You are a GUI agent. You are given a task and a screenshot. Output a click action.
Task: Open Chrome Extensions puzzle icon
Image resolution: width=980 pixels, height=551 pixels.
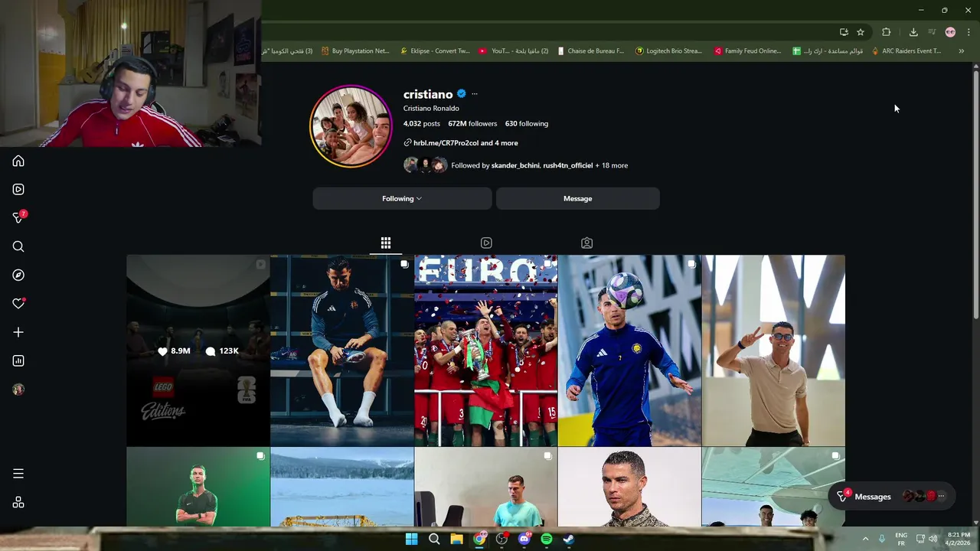click(x=886, y=32)
